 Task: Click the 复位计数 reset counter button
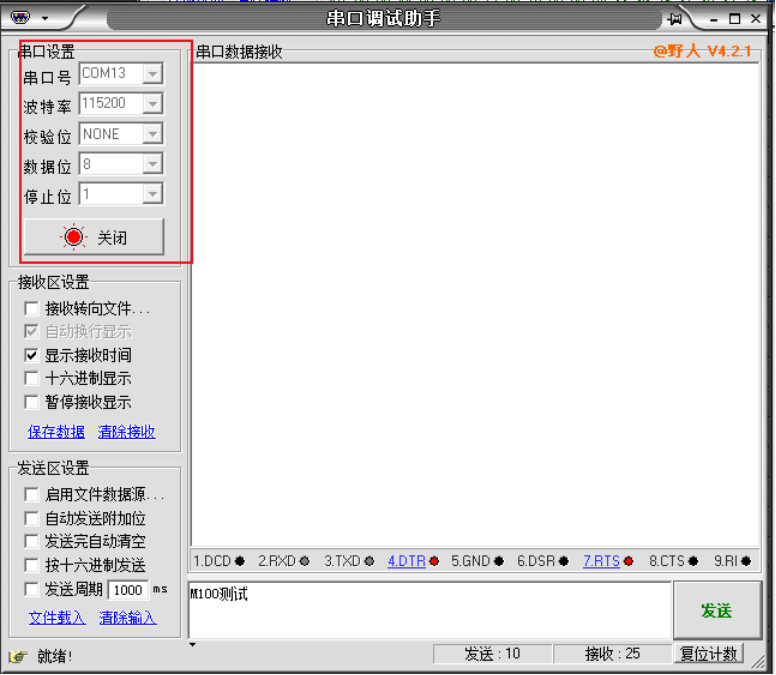709,654
